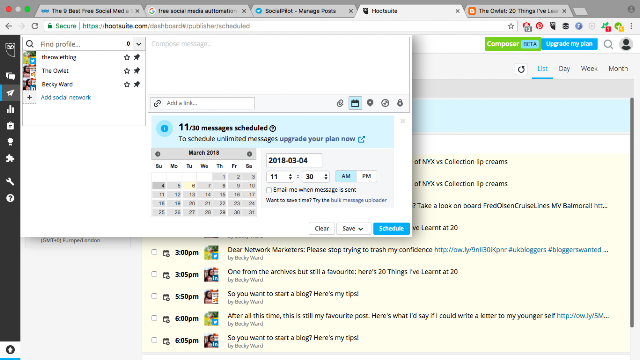The image size is (640, 360).
Task: Toggle the scheduling calendar icon
Action: [355, 103]
